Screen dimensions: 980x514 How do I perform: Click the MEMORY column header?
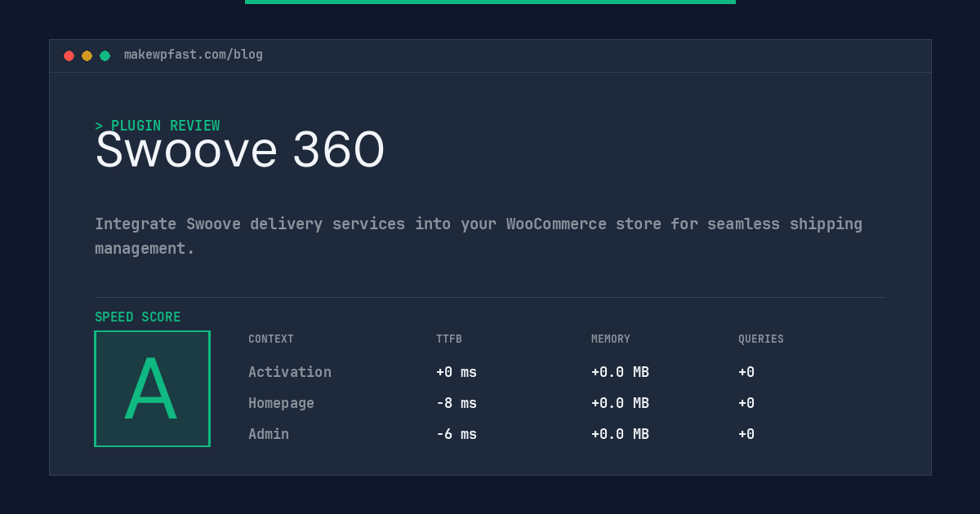(x=611, y=339)
